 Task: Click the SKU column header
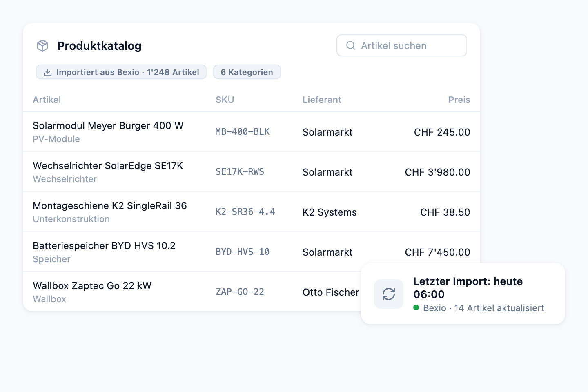[x=225, y=100]
